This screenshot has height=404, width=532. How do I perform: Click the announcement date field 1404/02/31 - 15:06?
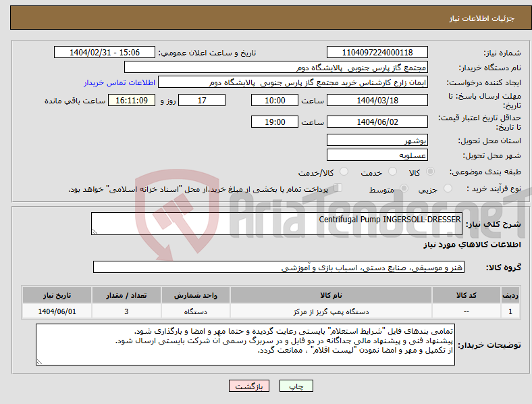105,53
